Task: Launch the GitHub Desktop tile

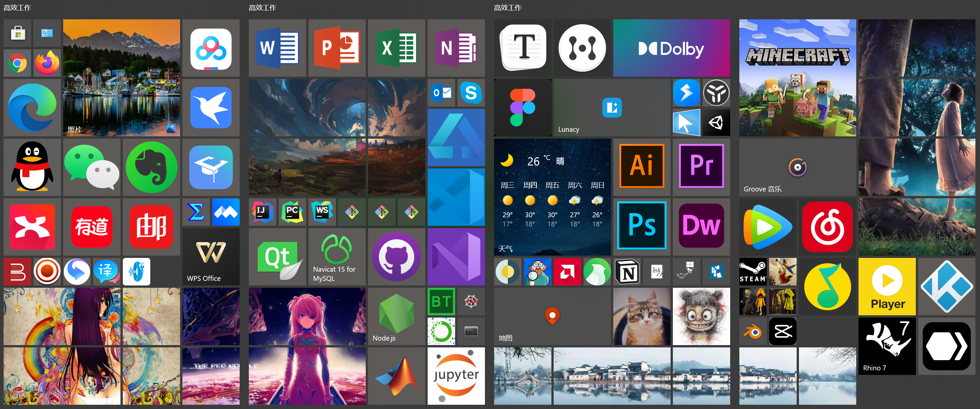Action: (396, 257)
